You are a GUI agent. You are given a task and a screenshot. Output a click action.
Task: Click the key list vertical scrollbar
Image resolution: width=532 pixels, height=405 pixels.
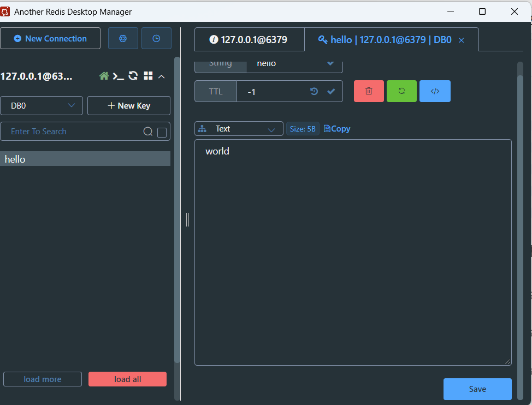tap(177, 210)
